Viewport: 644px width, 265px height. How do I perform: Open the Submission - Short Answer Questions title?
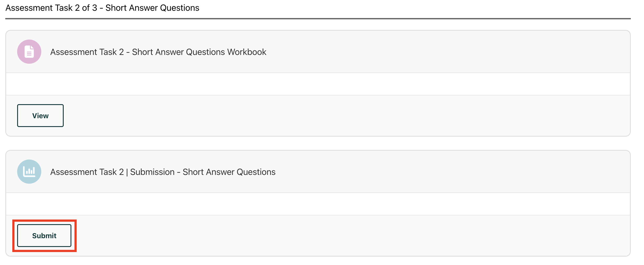(163, 172)
